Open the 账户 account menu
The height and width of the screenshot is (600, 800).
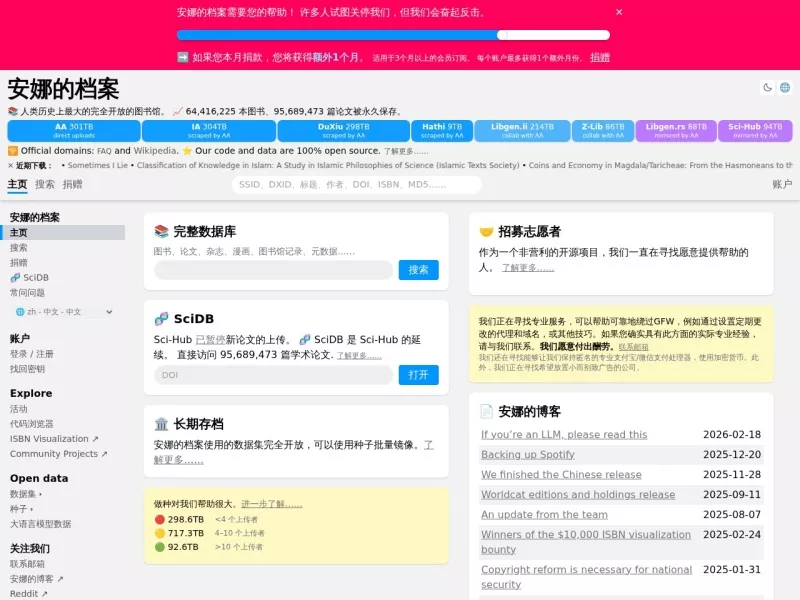point(782,184)
